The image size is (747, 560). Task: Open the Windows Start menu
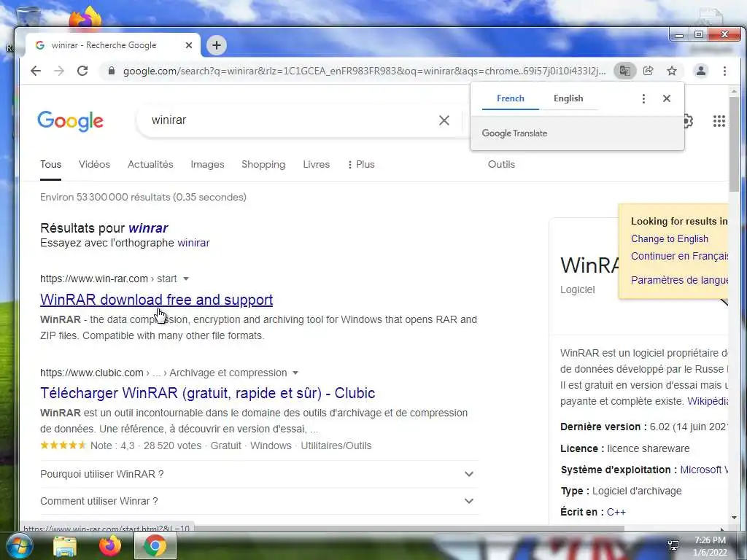[x=18, y=545]
